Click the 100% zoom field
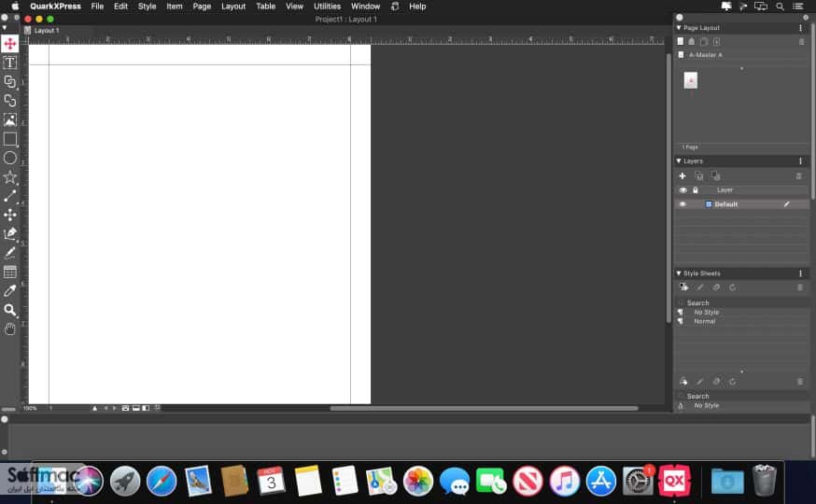This screenshot has width=816, height=504. [30, 408]
